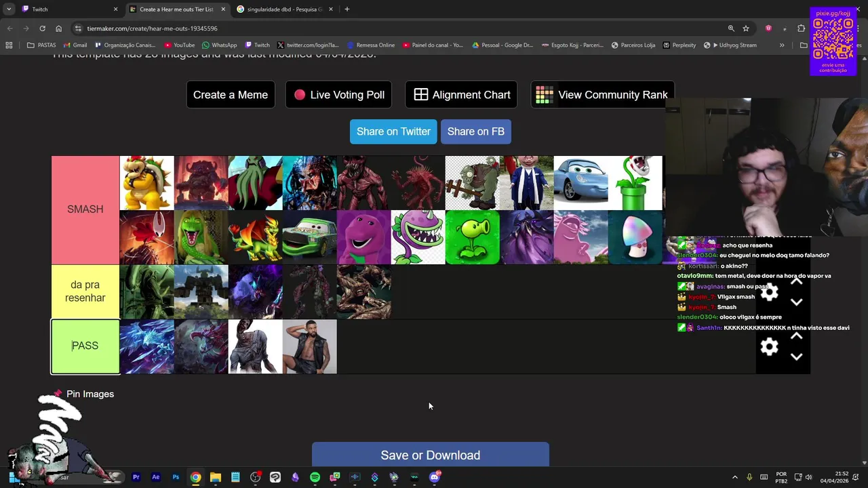868x488 pixels.
Task: Open the Alignment Chart option
Action: (x=462, y=95)
